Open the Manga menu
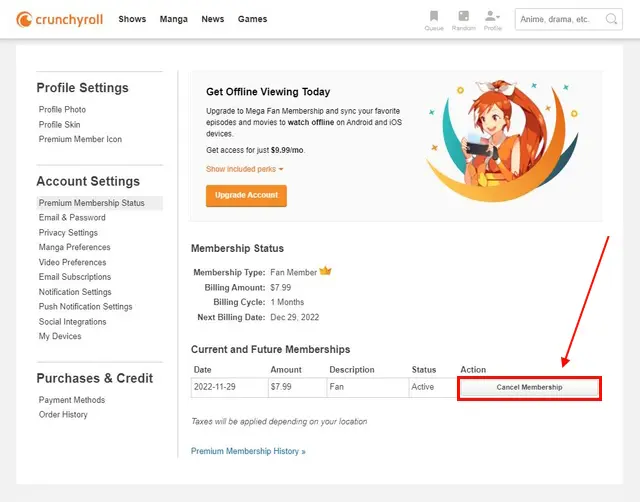 [x=173, y=19]
